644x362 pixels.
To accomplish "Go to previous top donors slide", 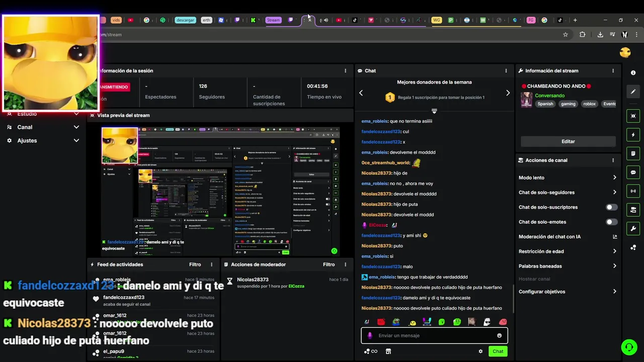I will [361, 93].
